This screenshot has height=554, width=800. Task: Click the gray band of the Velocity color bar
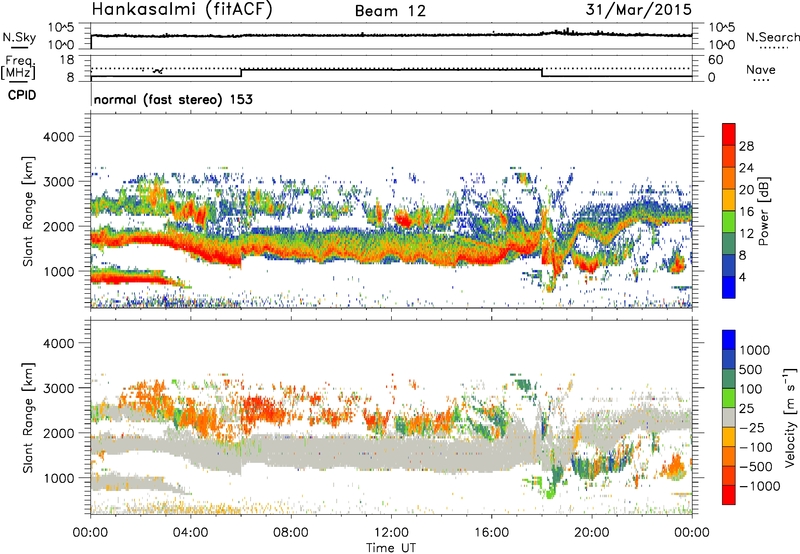[x=729, y=417]
